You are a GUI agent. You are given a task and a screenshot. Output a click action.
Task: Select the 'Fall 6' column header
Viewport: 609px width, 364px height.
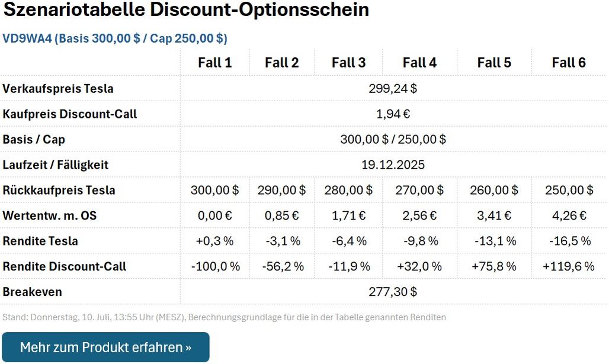[569, 63]
